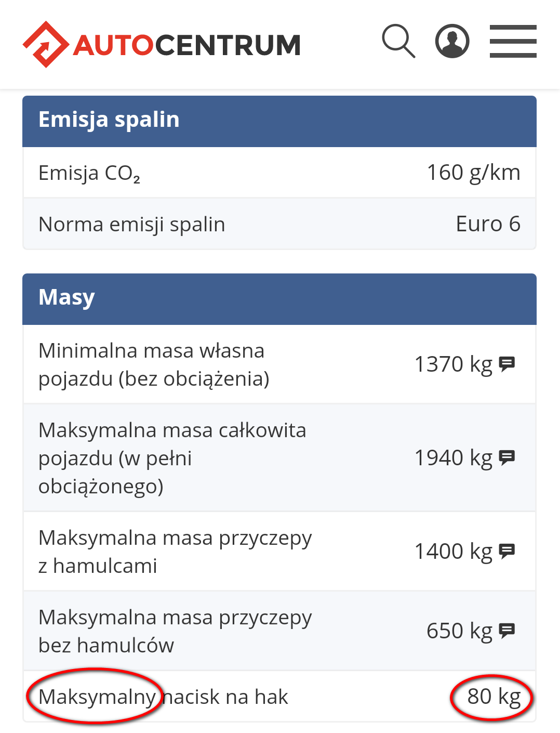Click comment icon next to 1940 kg
Screen dimensions: 560x733
(506, 457)
